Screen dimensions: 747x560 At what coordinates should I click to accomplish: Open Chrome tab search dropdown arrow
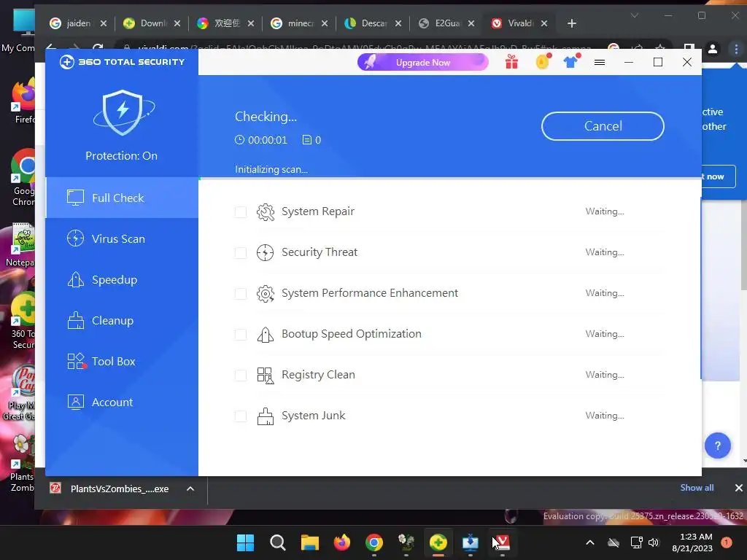[x=635, y=16]
